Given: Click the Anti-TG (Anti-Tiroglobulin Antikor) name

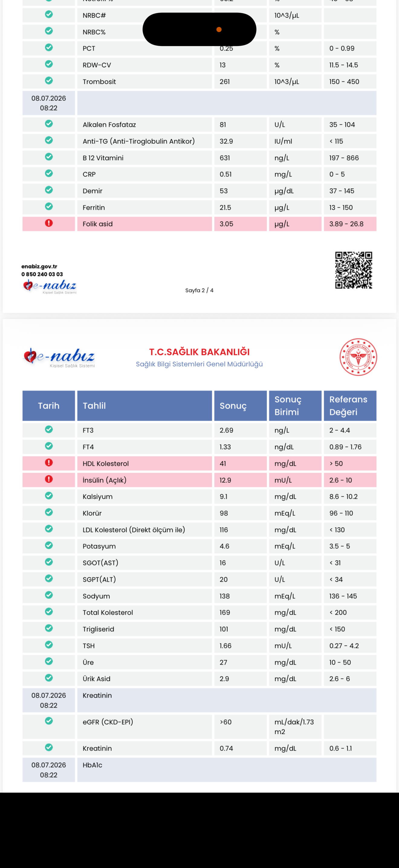Looking at the screenshot, I should point(139,142).
